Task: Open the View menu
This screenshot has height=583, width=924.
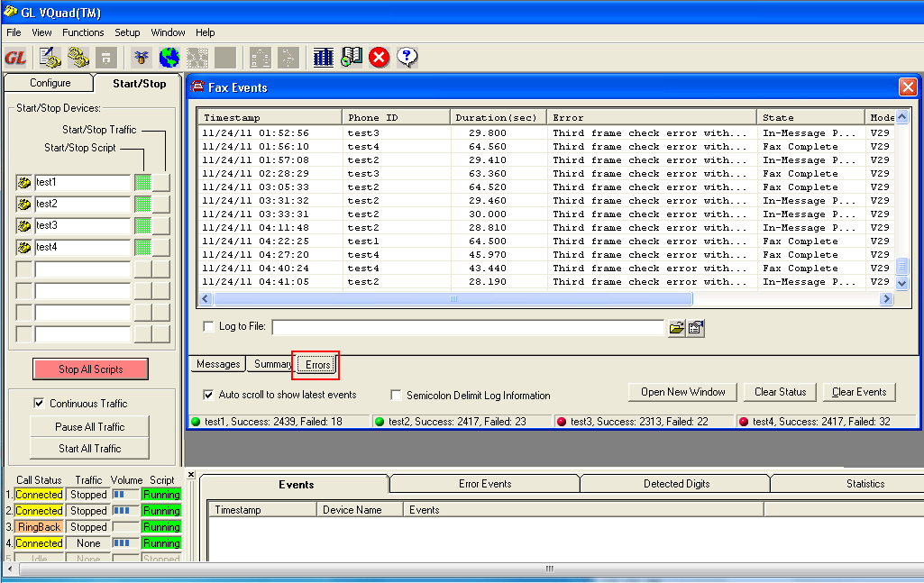Action: click(x=41, y=32)
